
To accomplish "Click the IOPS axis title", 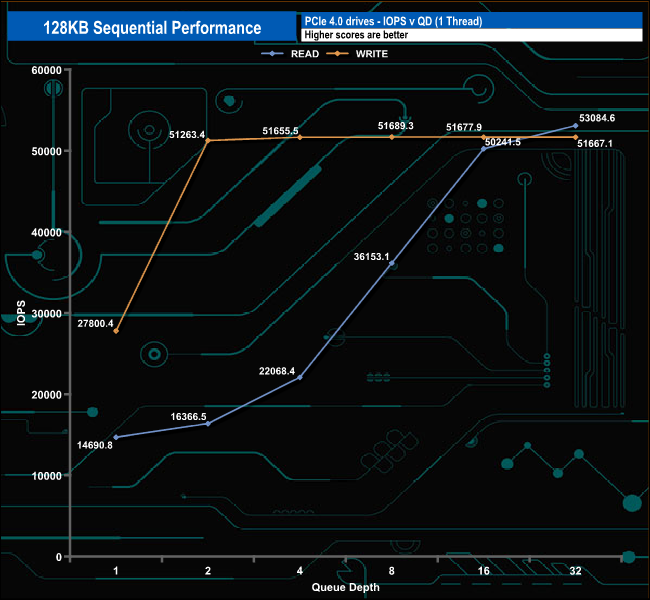I will pyautogui.click(x=21, y=313).
